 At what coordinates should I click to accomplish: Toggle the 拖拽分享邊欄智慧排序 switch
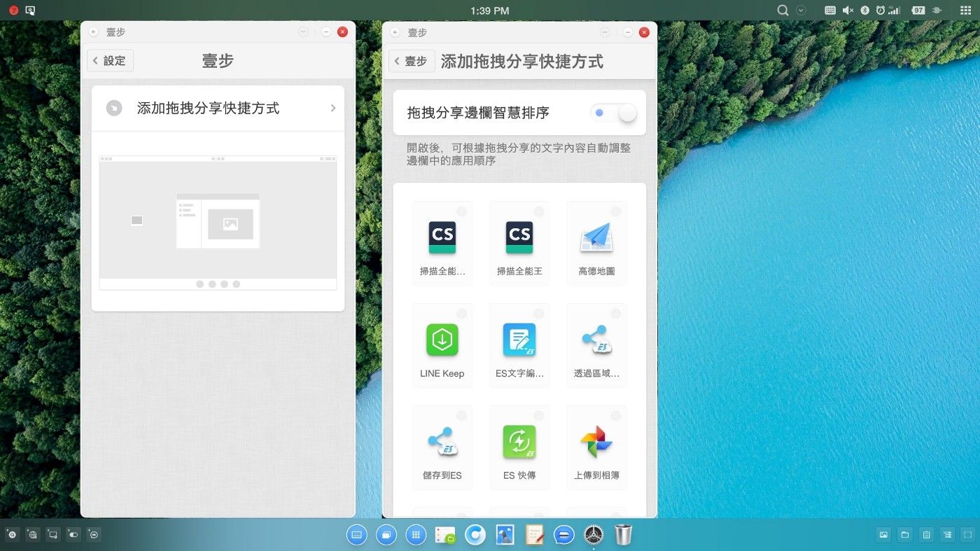(x=614, y=113)
